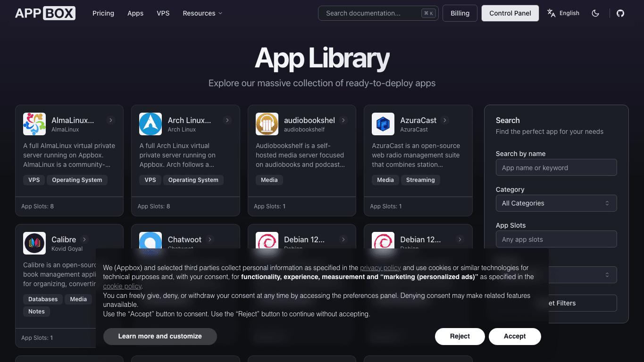Click the VPS tag on Arch Linux card

click(x=150, y=180)
